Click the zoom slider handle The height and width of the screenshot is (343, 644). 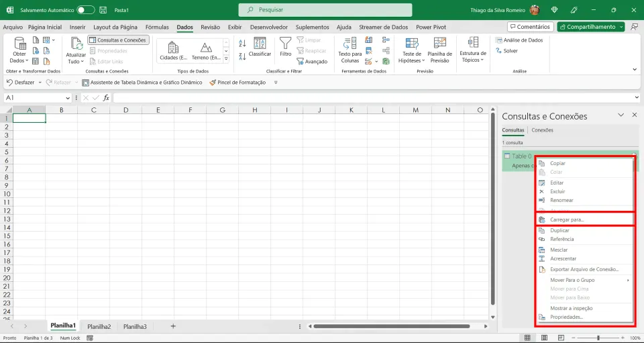(598, 338)
